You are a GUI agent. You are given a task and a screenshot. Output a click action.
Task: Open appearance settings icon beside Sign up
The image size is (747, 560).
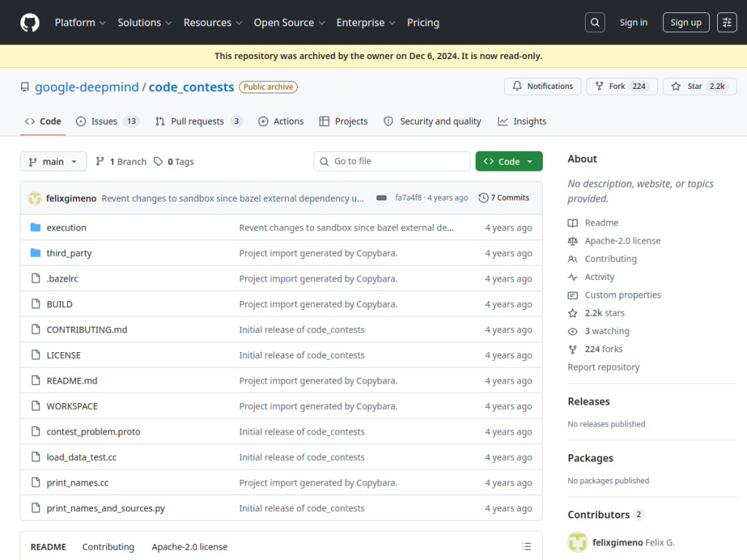coord(727,23)
